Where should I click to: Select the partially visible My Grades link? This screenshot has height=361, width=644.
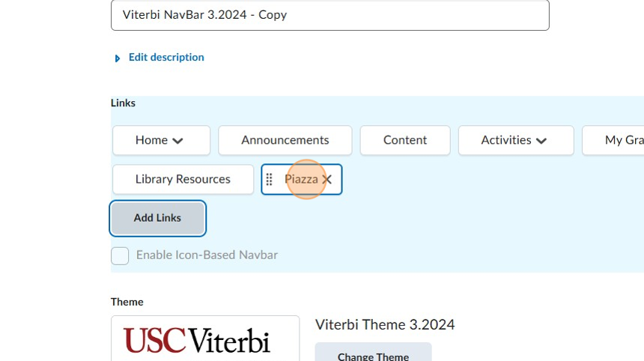[623, 140]
